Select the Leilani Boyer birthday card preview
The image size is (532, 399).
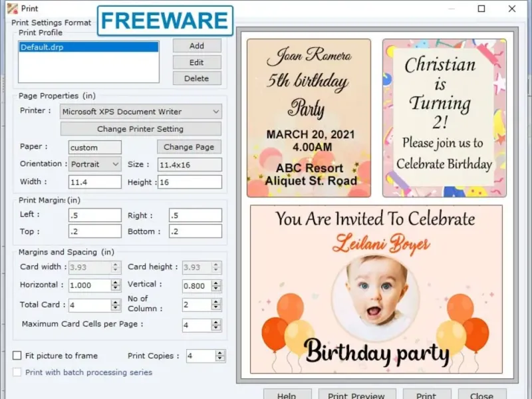376,289
